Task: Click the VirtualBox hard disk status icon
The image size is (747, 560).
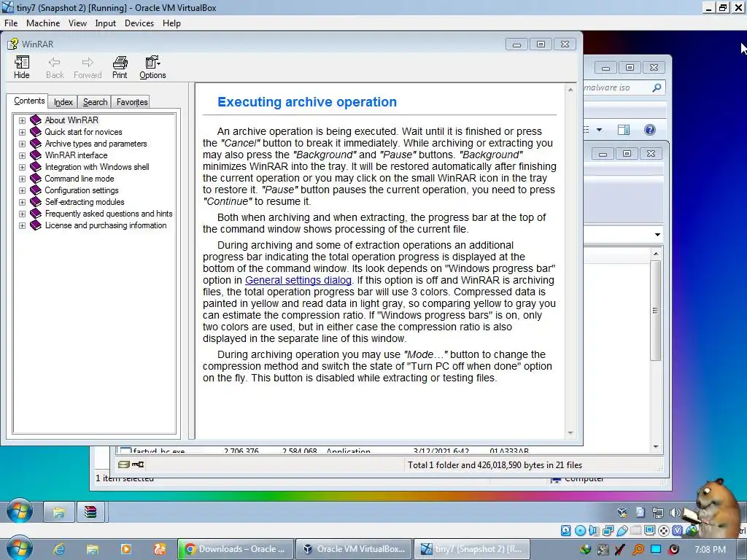Action: (x=565, y=531)
